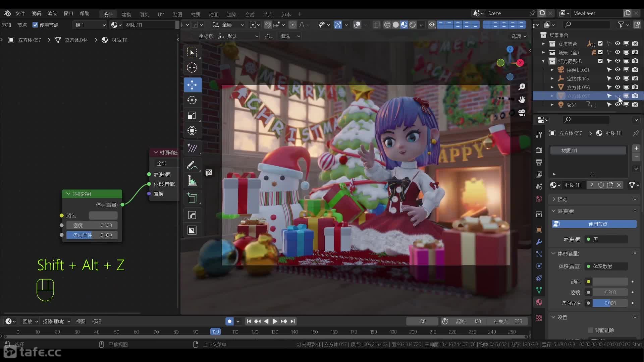
Task: Select the Cursor tool
Action: click(x=192, y=68)
